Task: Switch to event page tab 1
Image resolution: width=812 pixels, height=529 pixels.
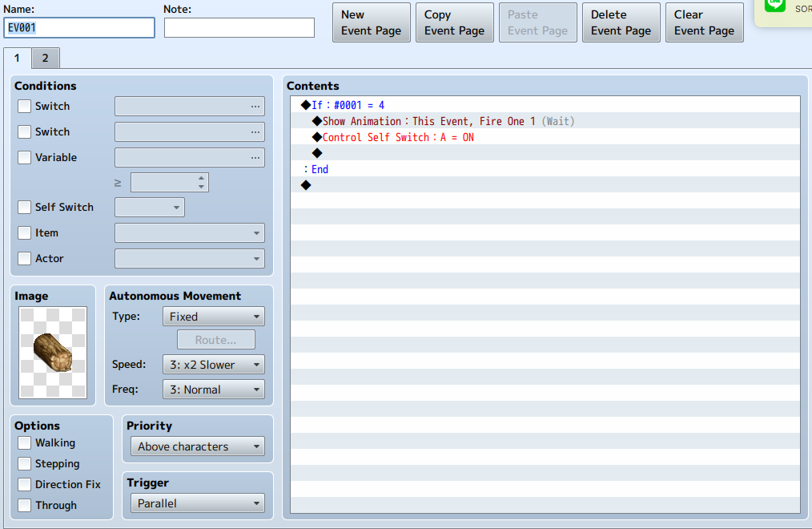Action: pos(17,58)
